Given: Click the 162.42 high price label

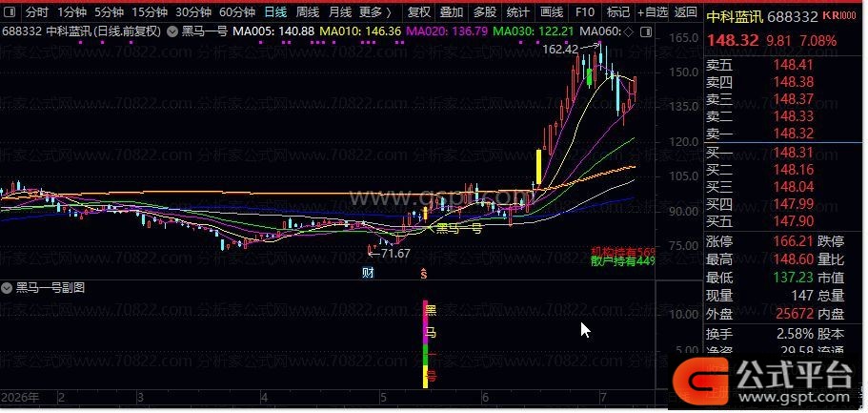Looking at the screenshot, I should 560,50.
